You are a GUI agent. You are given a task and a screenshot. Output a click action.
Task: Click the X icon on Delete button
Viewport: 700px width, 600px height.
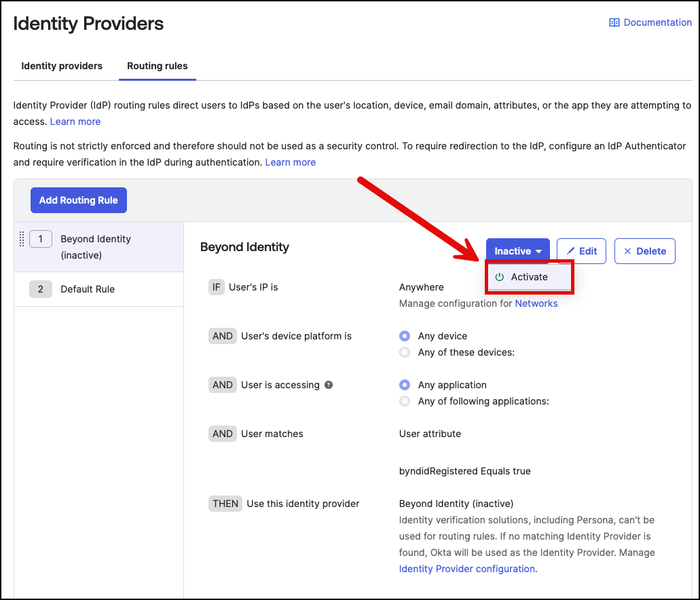627,251
